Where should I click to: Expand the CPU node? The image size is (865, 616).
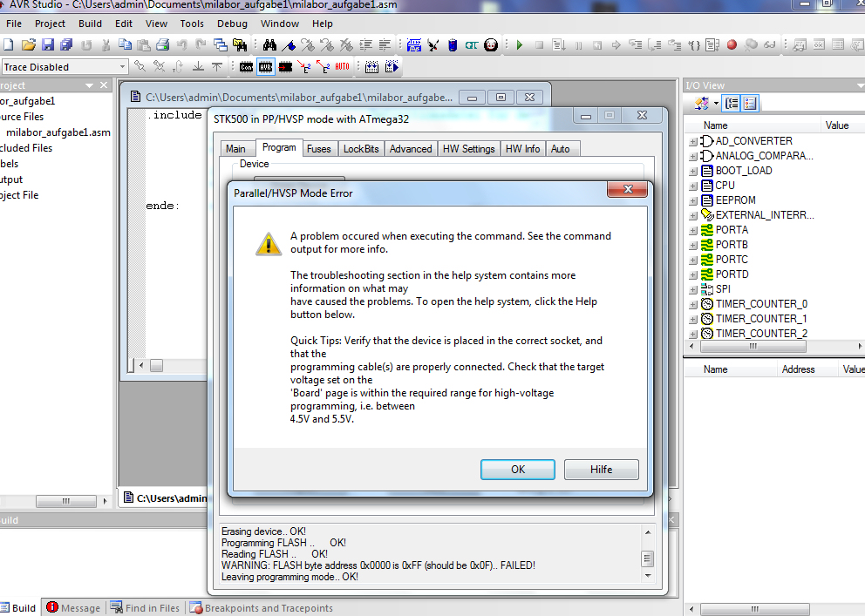tap(693, 186)
